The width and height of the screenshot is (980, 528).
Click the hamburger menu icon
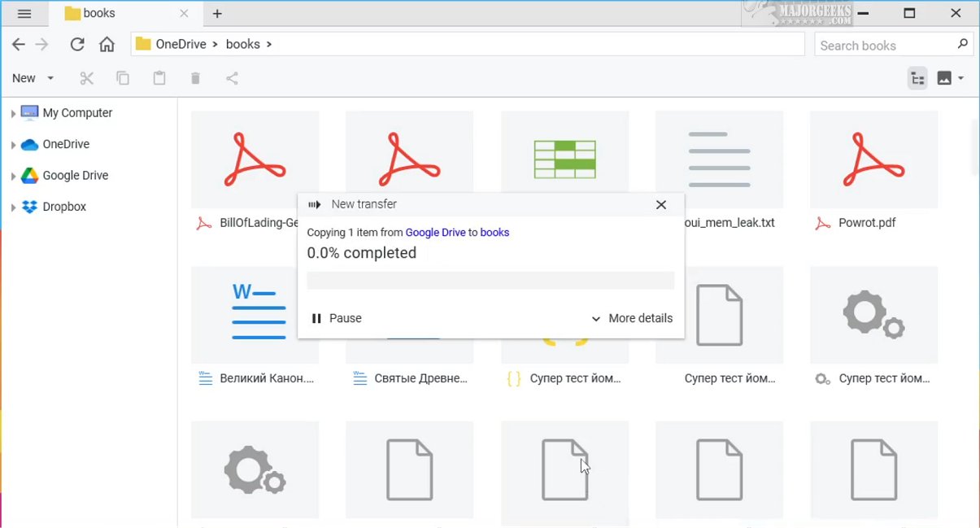click(24, 14)
